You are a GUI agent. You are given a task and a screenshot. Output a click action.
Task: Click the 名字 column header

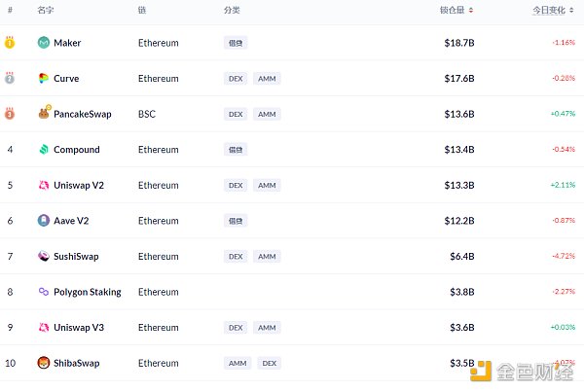46,10
